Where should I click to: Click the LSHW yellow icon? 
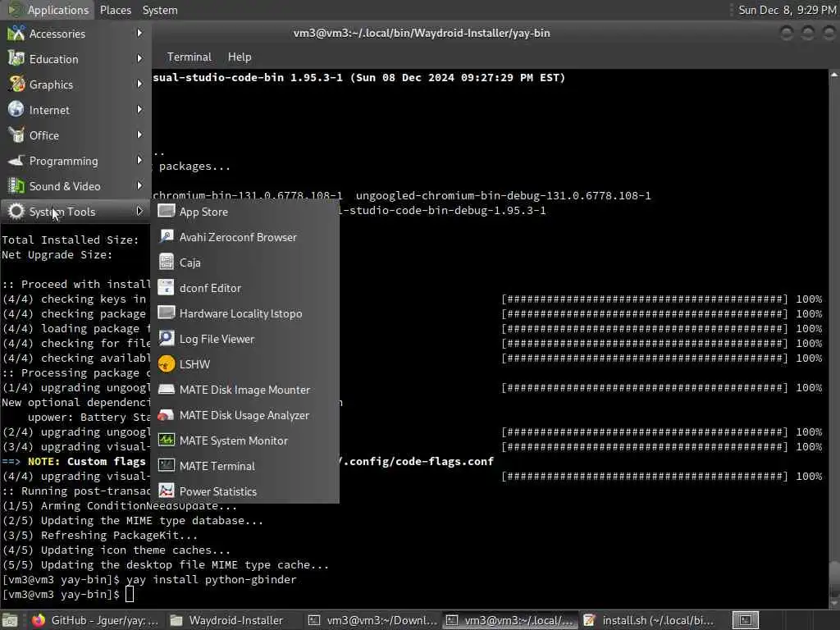click(x=166, y=363)
